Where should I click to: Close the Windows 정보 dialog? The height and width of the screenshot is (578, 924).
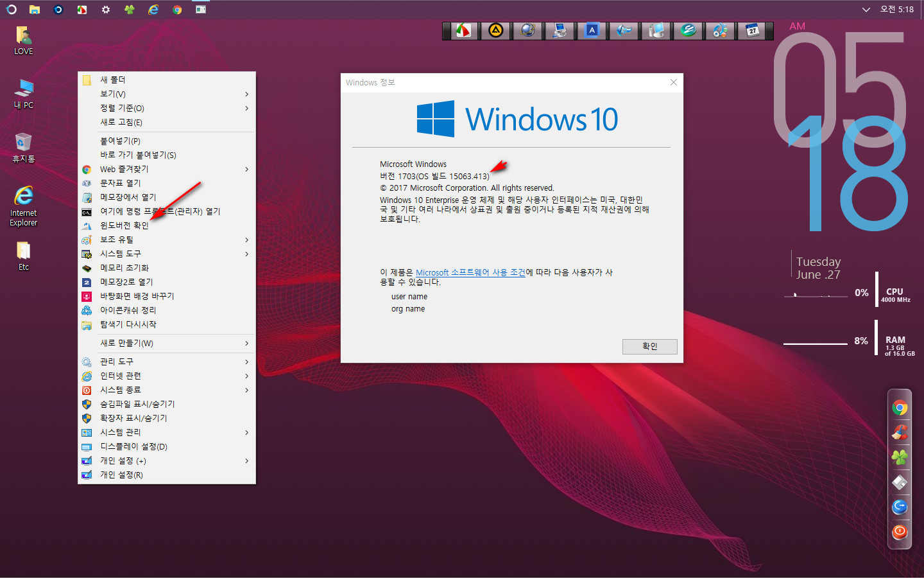click(x=673, y=82)
